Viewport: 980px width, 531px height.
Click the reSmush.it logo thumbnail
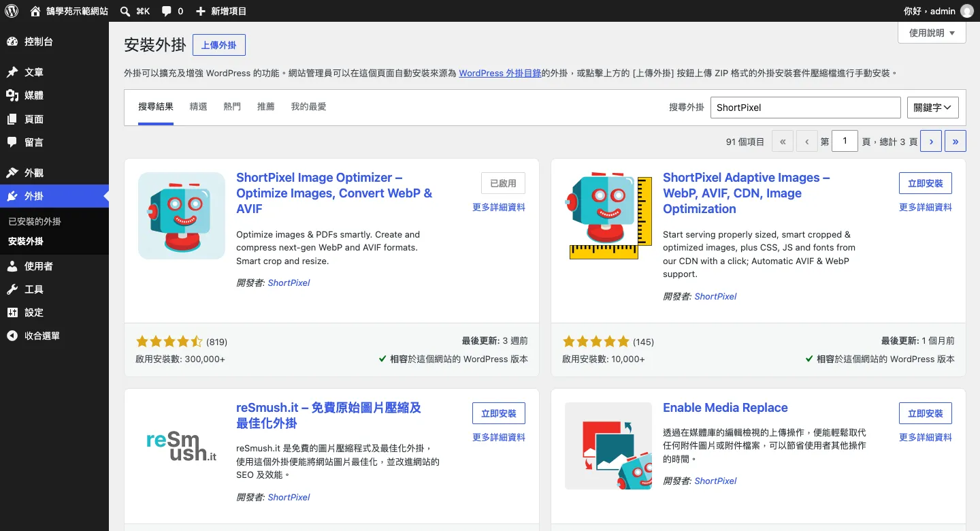pos(182,446)
